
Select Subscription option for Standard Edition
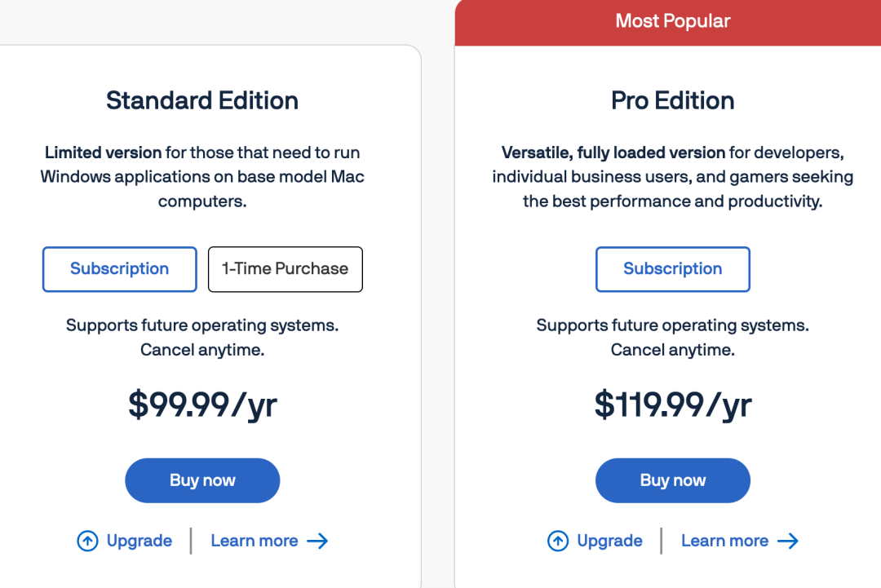[119, 269]
